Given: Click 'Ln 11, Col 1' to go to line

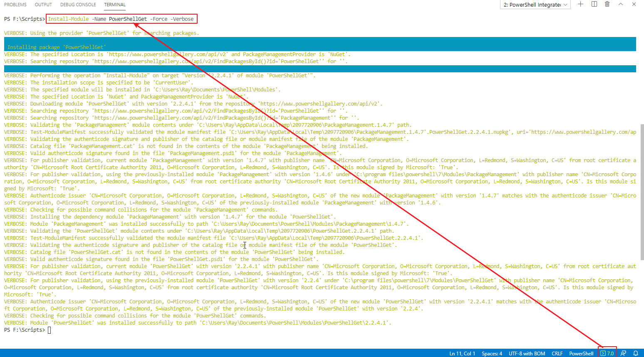Looking at the screenshot, I should click(x=462, y=353).
